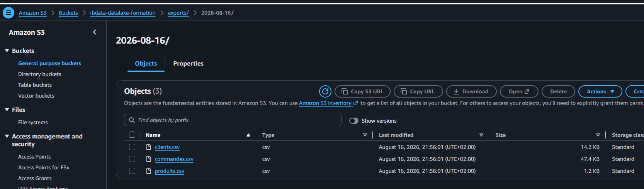Switch to the Objects tab
This screenshot has width=644, height=189.
[x=146, y=64]
